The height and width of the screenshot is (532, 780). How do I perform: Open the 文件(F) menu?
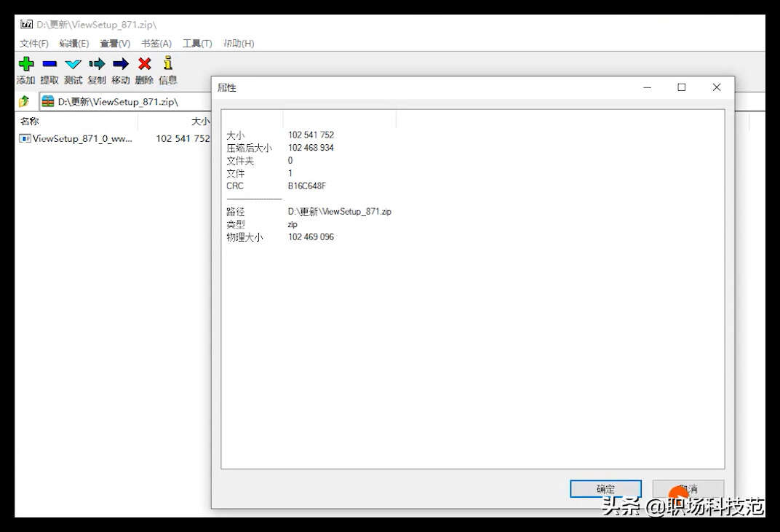pyautogui.click(x=33, y=44)
